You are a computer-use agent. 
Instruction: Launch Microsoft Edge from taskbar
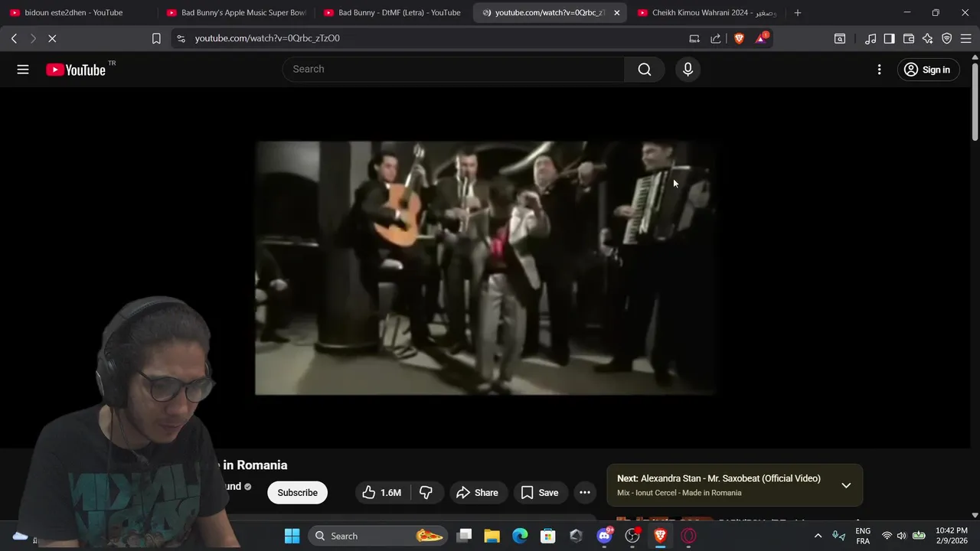520,536
